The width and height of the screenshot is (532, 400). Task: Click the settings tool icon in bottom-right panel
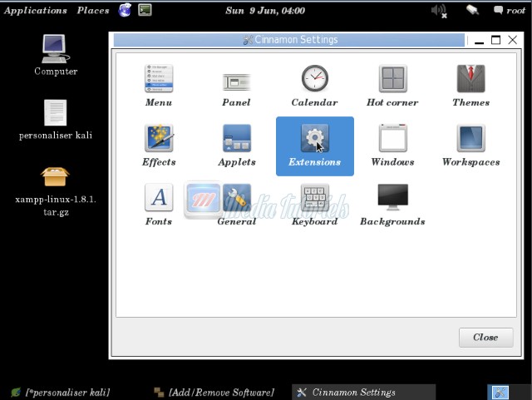pyautogui.click(x=500, y=393)
